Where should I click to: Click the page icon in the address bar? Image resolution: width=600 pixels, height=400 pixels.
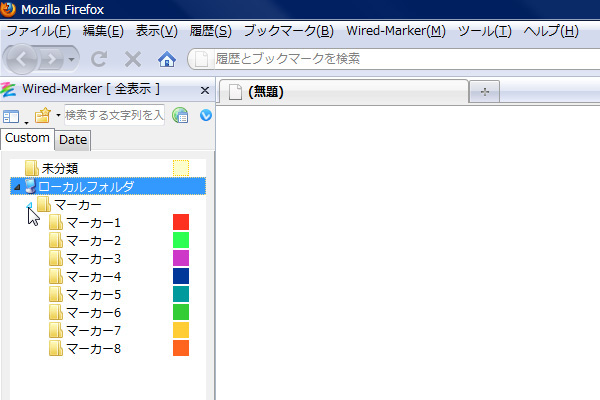(x=202, y=59)
